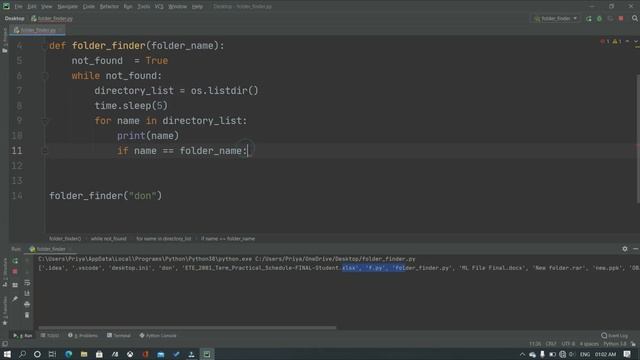
Task: Open File Explorer from the taskbar
Action: (x=84, y=354)
